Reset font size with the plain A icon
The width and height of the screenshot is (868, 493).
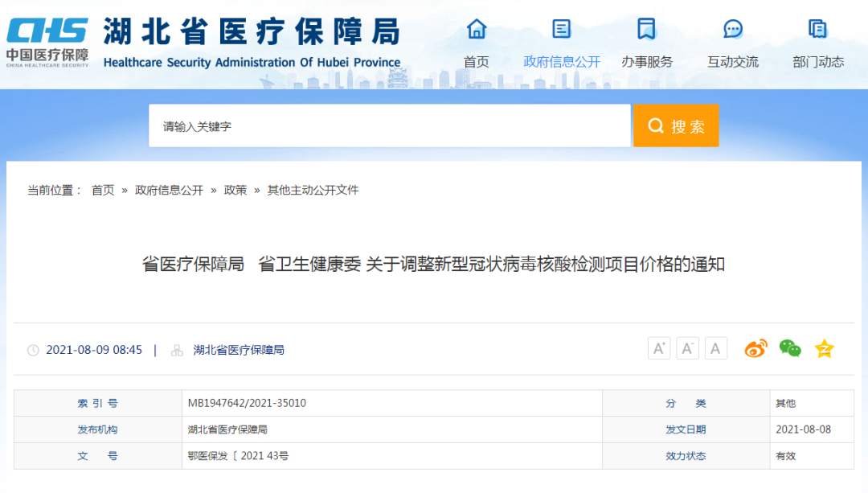pos(716,348)
